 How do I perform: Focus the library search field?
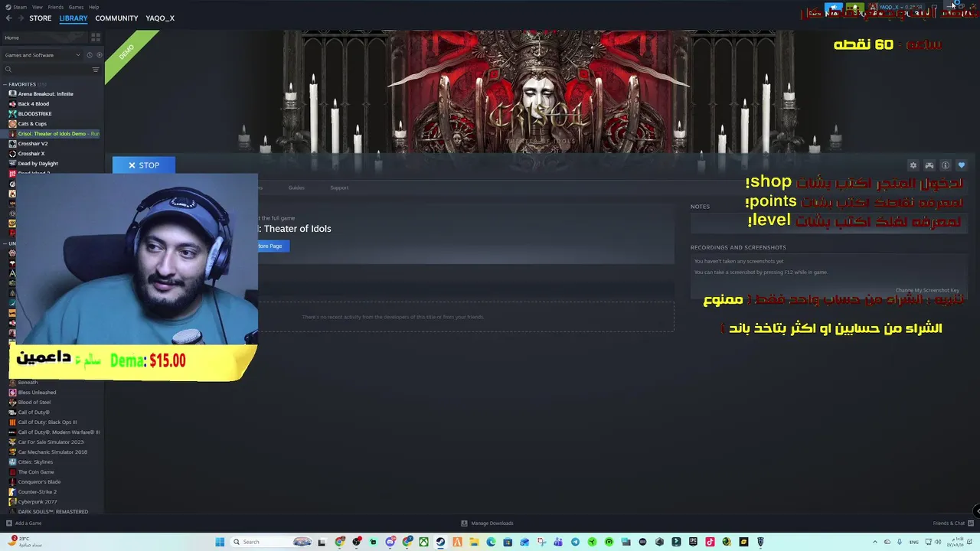pyautogui.click(x=46, y=70)
